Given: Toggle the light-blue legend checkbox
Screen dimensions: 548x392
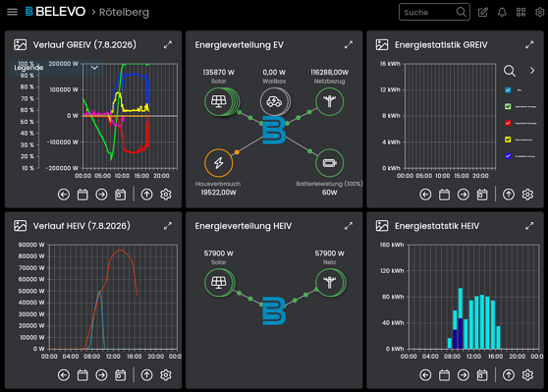Looking at the screenshot, I should [508, 89].
